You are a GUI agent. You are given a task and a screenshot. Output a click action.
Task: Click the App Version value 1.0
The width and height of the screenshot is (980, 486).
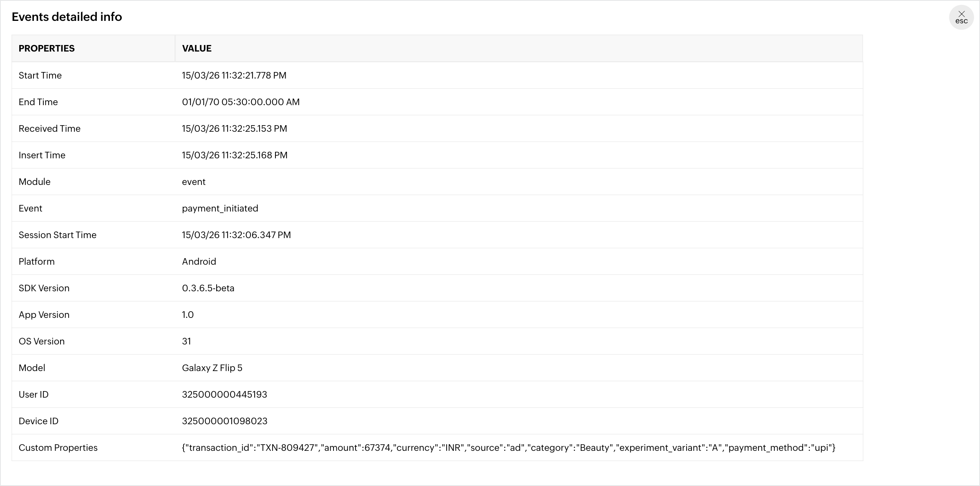coord(188,315)
